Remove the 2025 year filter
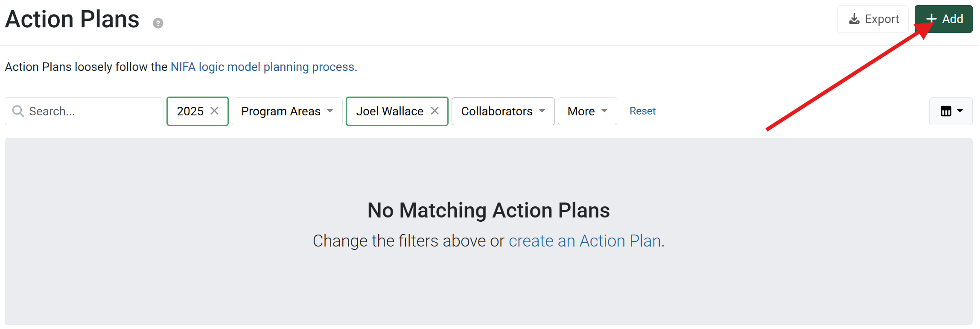This screenshot has width=980, height=329. (215, 111)
